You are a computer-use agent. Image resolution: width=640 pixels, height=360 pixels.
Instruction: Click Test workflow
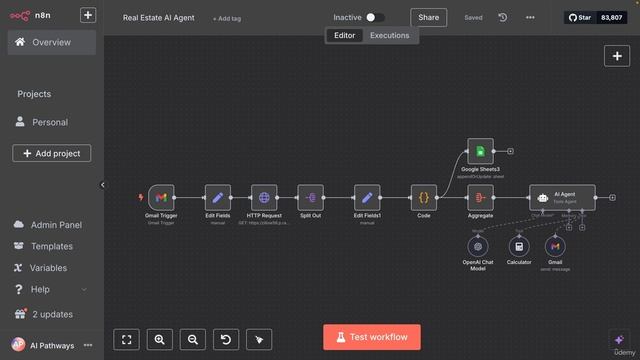[x=372, y=337]
